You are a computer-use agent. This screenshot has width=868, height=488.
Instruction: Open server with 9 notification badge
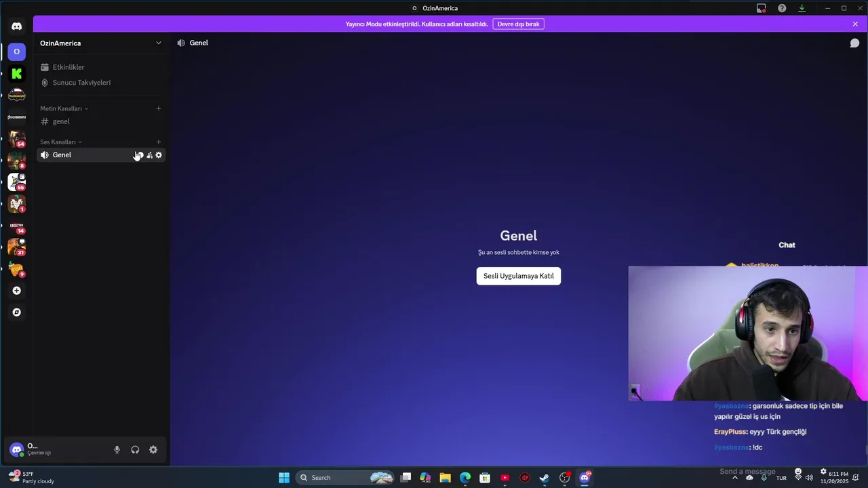[x=17, y=269]
